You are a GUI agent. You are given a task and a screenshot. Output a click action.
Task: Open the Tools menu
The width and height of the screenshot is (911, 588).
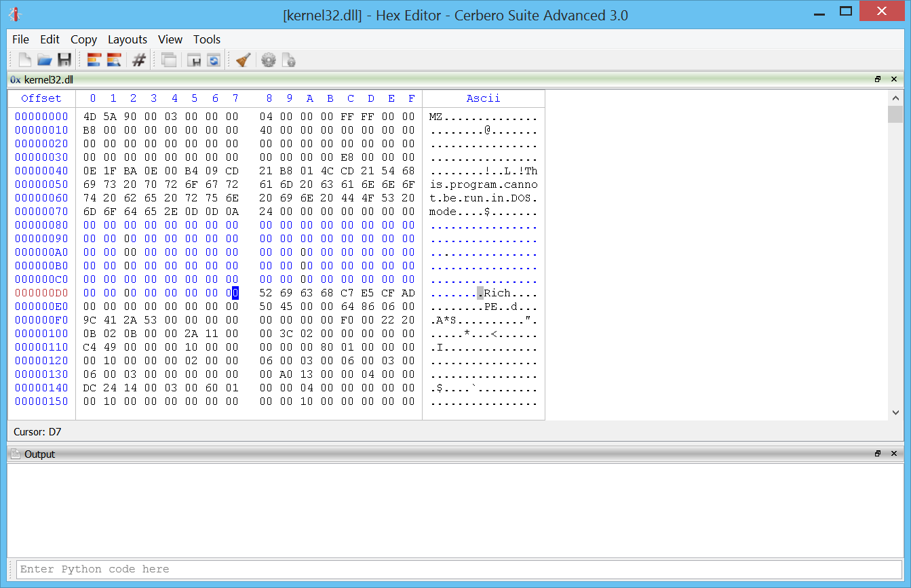[x=207, y=39]
